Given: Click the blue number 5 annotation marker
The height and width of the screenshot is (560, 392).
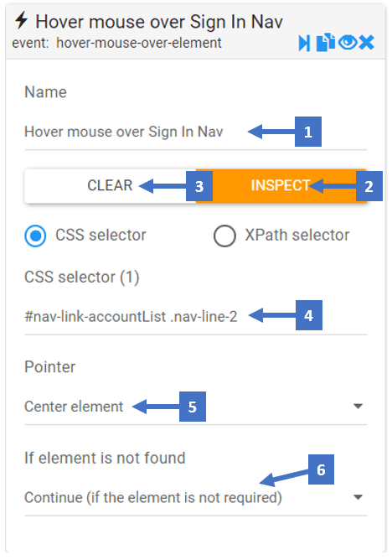Looking at the screenshot, I should (x=193, y=406).
